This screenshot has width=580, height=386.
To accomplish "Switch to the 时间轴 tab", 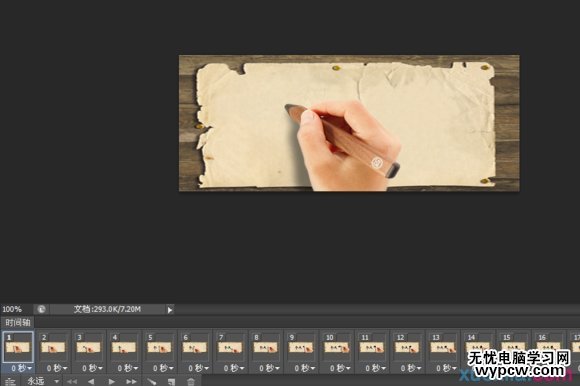I will [17, 322].
